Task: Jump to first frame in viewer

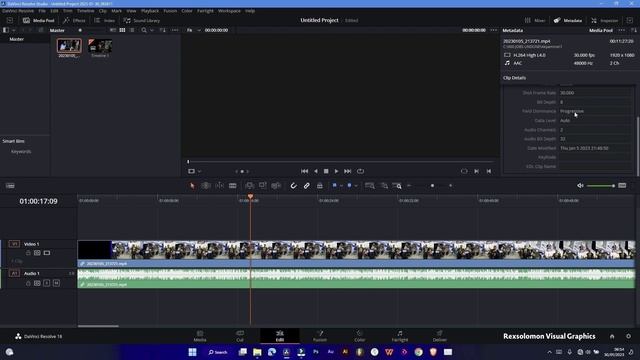Action: pyautogui.click(x=304, y=171)
